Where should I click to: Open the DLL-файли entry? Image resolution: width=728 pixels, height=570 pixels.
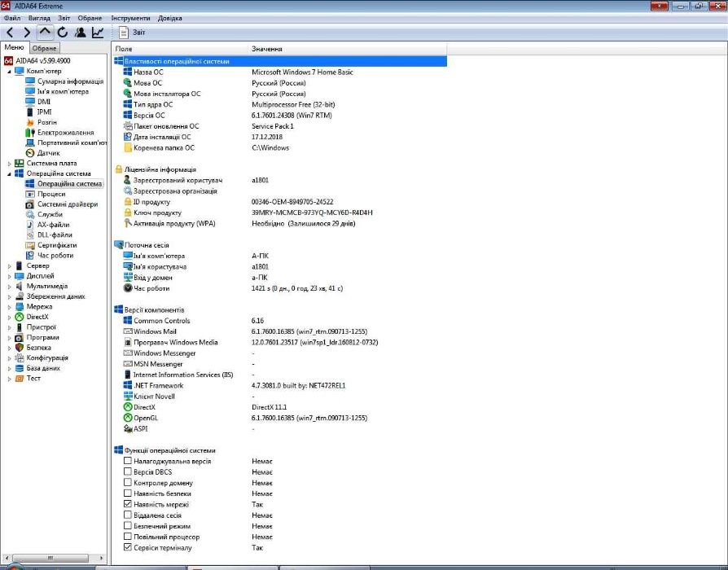coord(55,235)
